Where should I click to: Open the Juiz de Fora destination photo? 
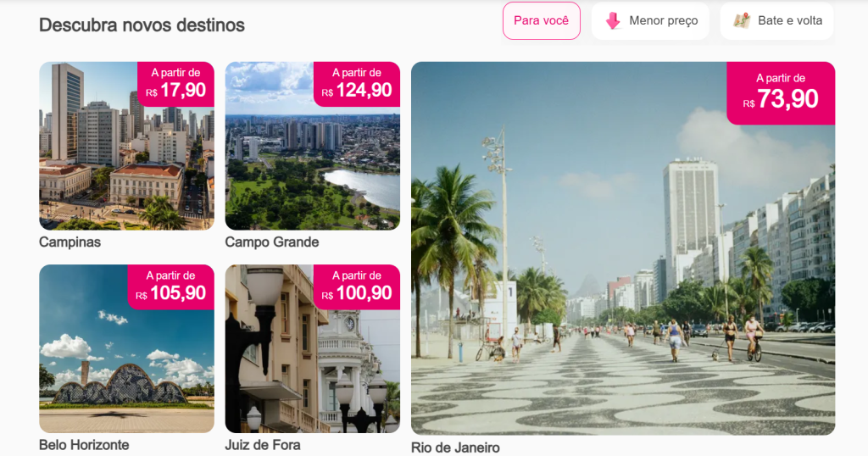point(313,348)
